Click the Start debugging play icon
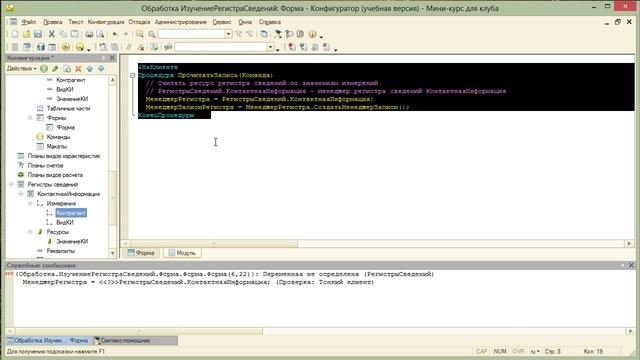The height and width of the screenshot is (360, 640). click(66, 47)
